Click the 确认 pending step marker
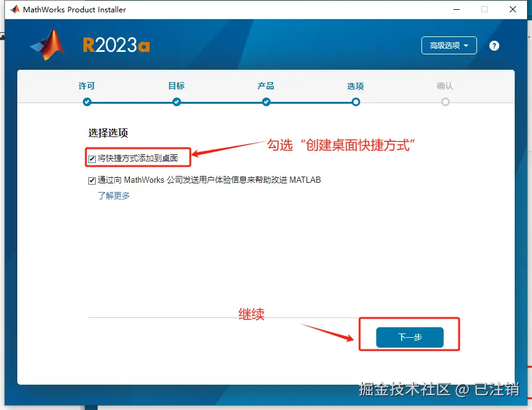Image resolution: width=532 pixels, height=410 pixels. [445, 102]
